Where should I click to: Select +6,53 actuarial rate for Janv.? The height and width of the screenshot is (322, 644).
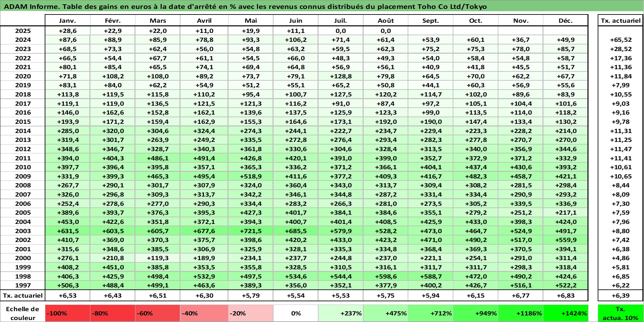point(67,295)
